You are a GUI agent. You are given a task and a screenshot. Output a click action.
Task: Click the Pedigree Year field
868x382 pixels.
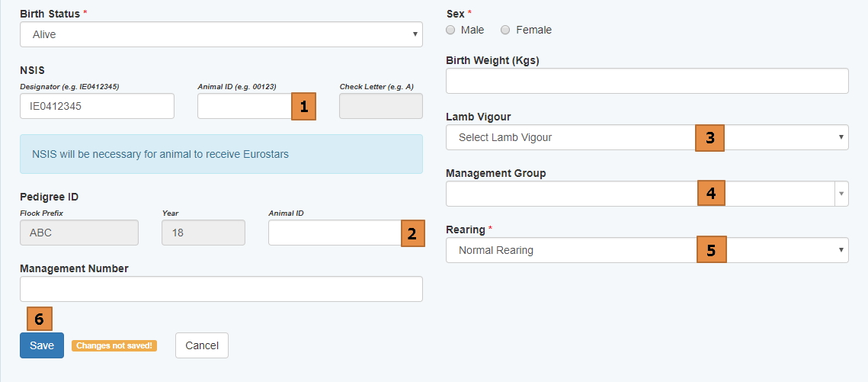coord(203,233)
